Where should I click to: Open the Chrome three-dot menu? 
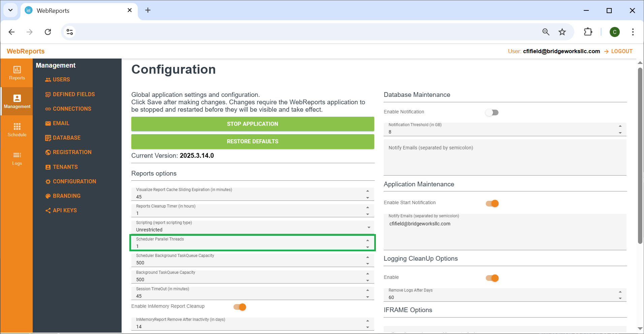pos(633,32)
